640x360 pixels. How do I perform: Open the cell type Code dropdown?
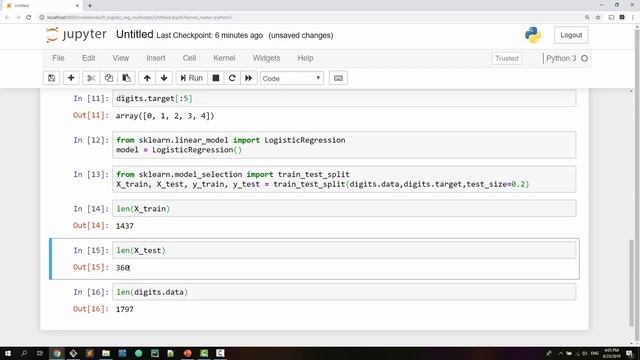click(x=292, y=78)
